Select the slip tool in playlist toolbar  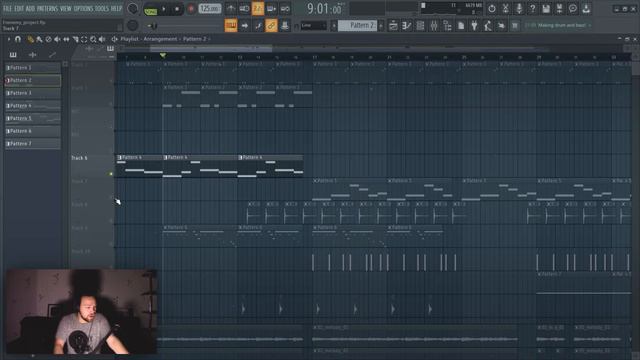coord(66,39)
